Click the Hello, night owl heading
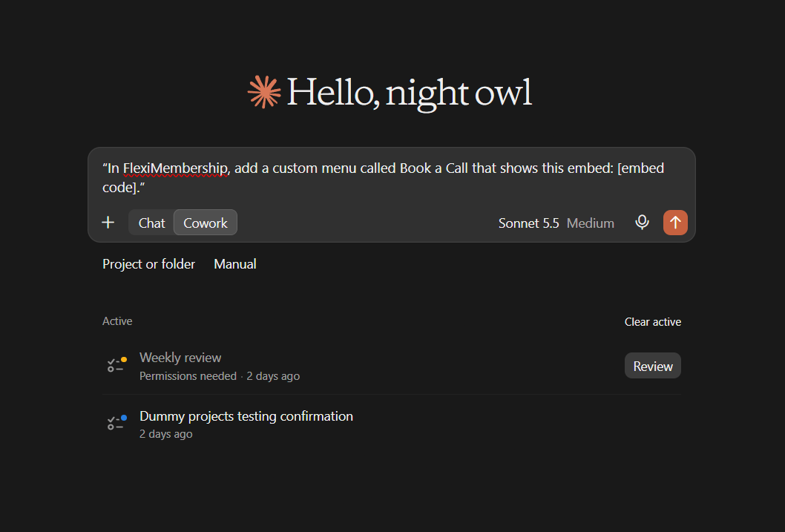The image size is (785, 532). point(409,93)
